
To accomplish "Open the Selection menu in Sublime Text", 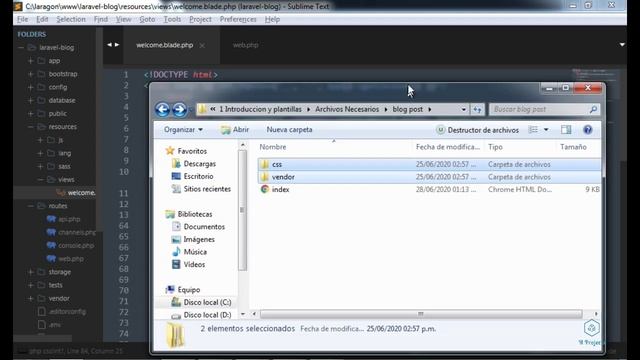I will coord(71,19).
